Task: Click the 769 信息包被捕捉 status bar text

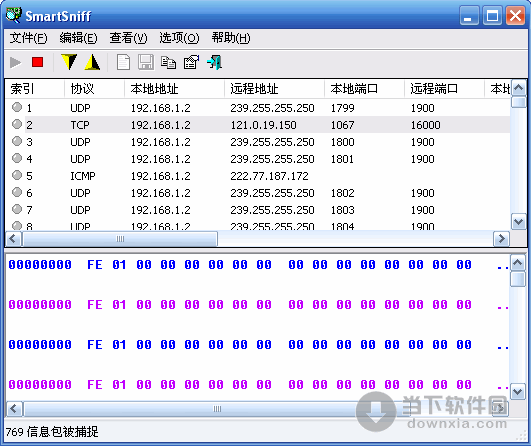Action: tap(52, 432)
